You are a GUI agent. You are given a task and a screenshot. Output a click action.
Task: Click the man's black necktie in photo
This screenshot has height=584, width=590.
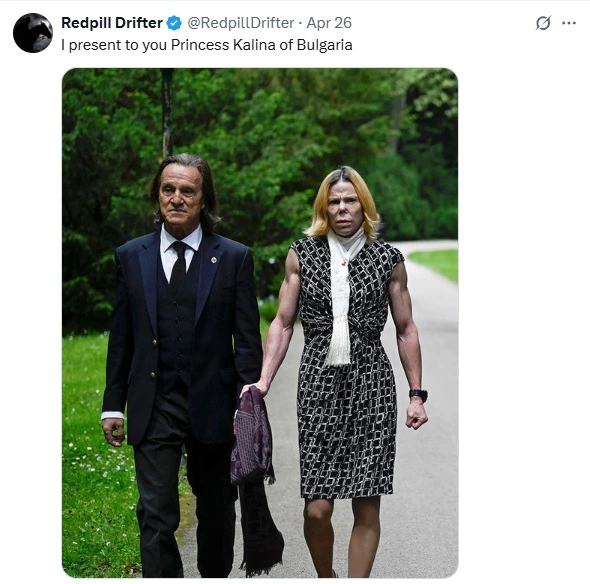[x=179, y=262]
